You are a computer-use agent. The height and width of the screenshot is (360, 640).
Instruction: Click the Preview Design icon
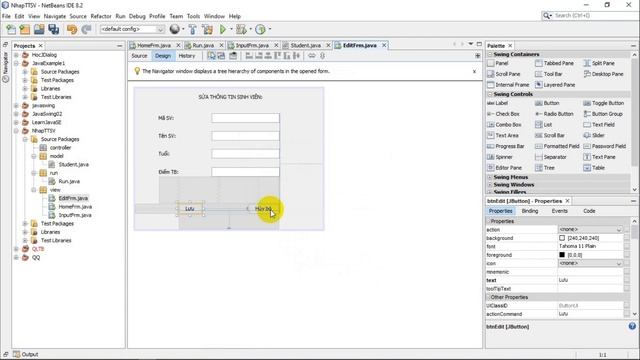[233, 56]
